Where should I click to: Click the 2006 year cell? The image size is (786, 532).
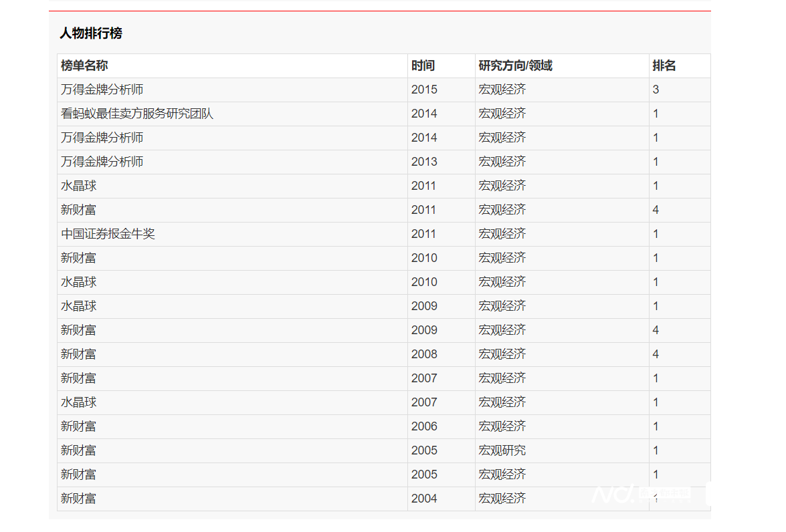point(424,426)
